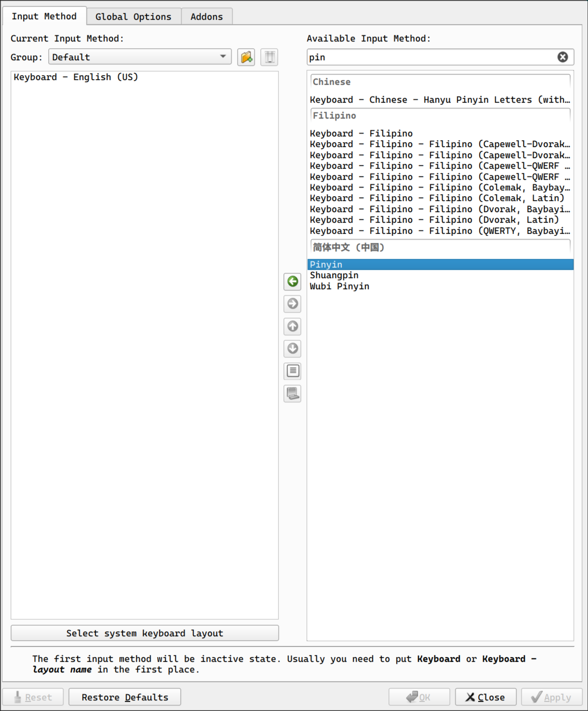
Task: Select Wubi Pinyin from the list
Action: 339,286
